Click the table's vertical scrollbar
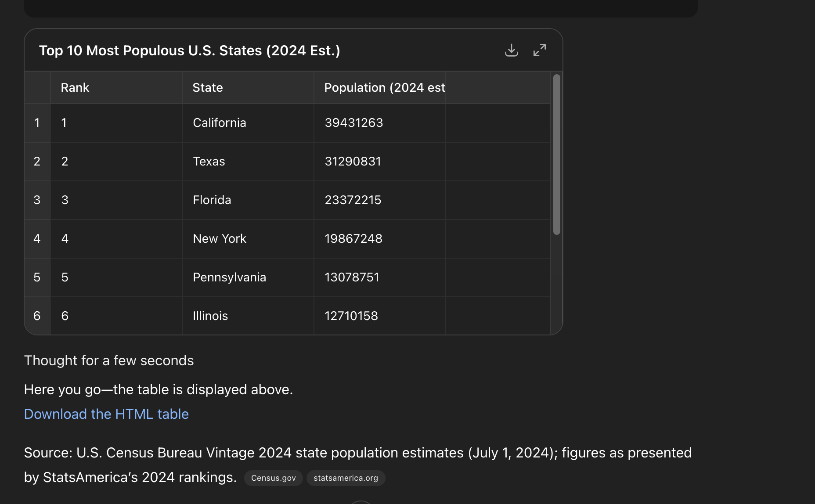Screen dimensions: 815x504 556,155
